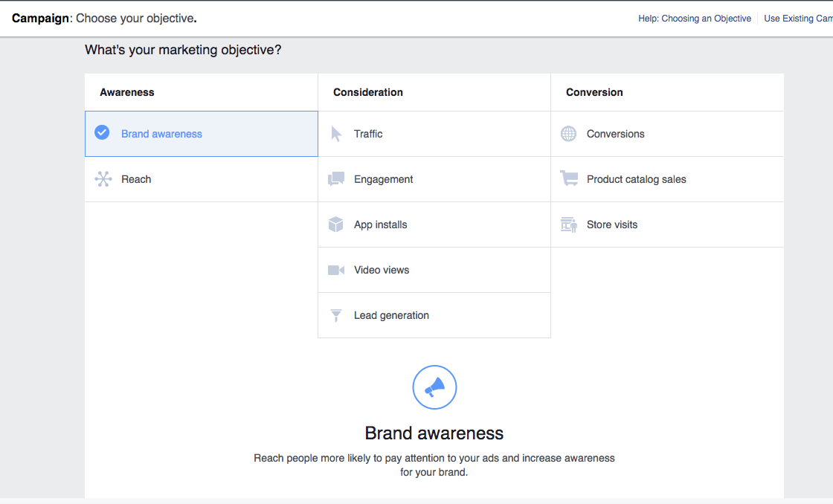Click the App installs box icon

coord(336,224)
